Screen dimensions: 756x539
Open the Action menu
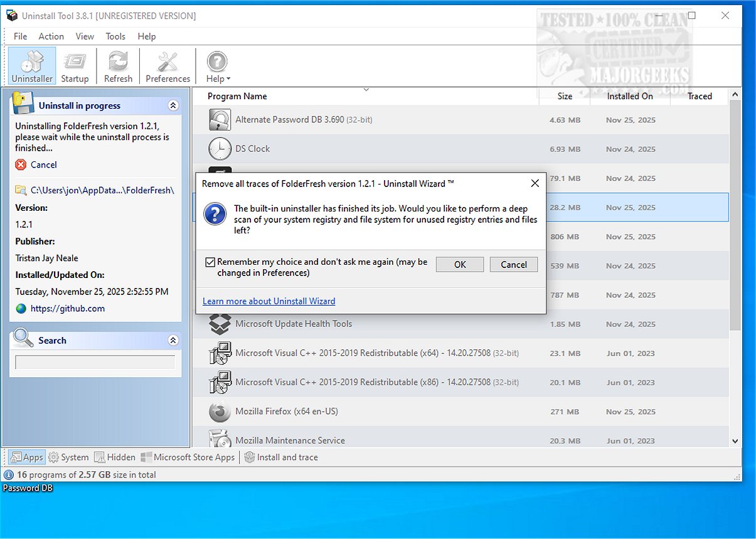pyautogui.click(x=51, y=36)
